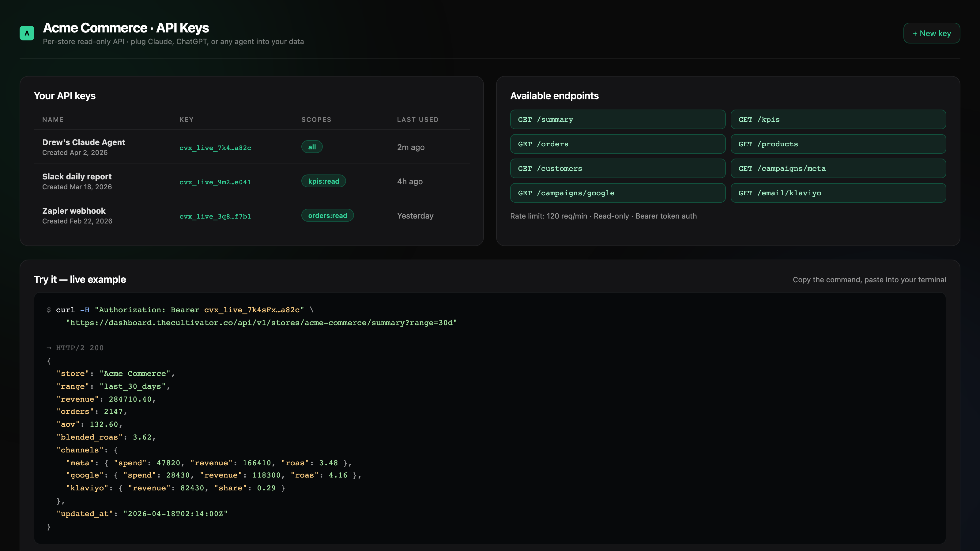Image resolution: width=980 pixels, height=551 pixels.
Task: Click the KEY column header
Action: [x=187, y=119]
